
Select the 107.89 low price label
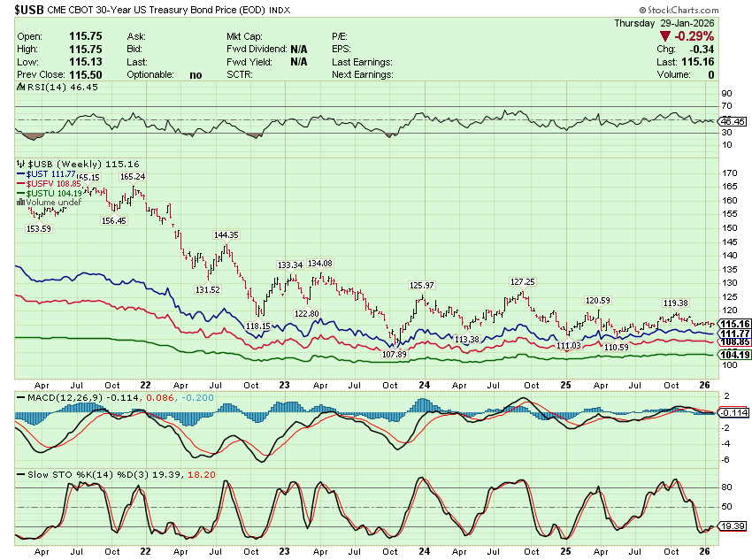[395, 354]
